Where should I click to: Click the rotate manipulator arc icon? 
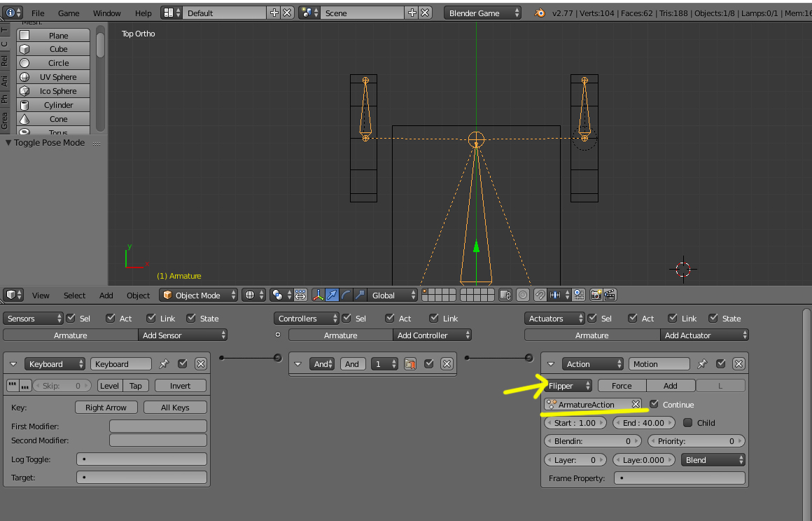[346, 296]
